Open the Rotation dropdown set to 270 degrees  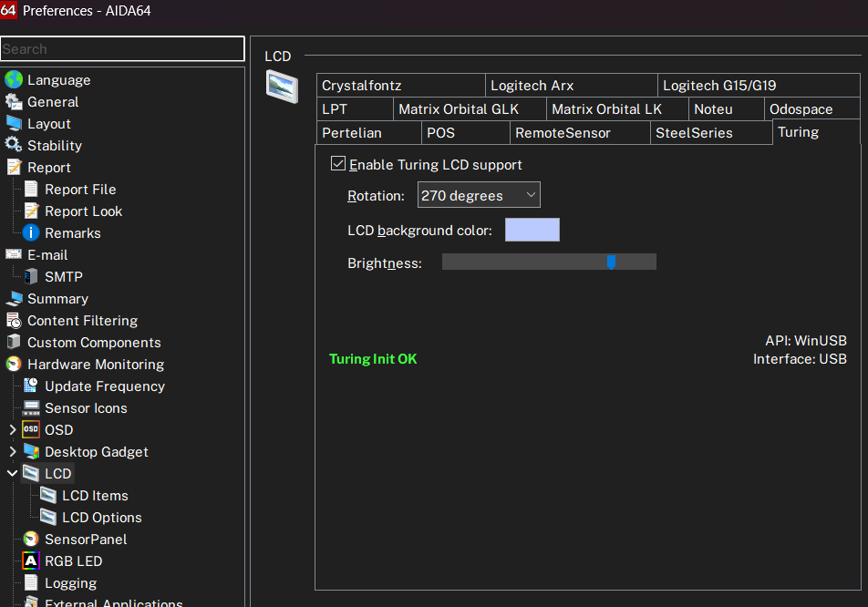click(479, 195)
